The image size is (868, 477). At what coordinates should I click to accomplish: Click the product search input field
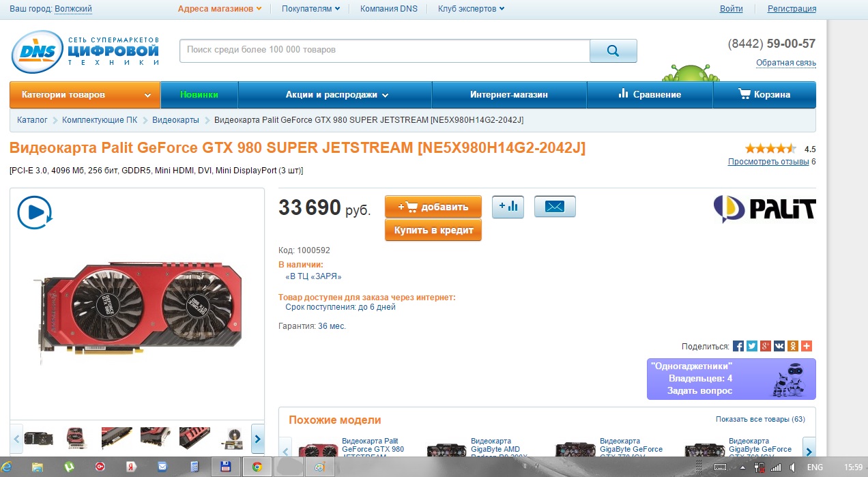(x=385, y=50)
